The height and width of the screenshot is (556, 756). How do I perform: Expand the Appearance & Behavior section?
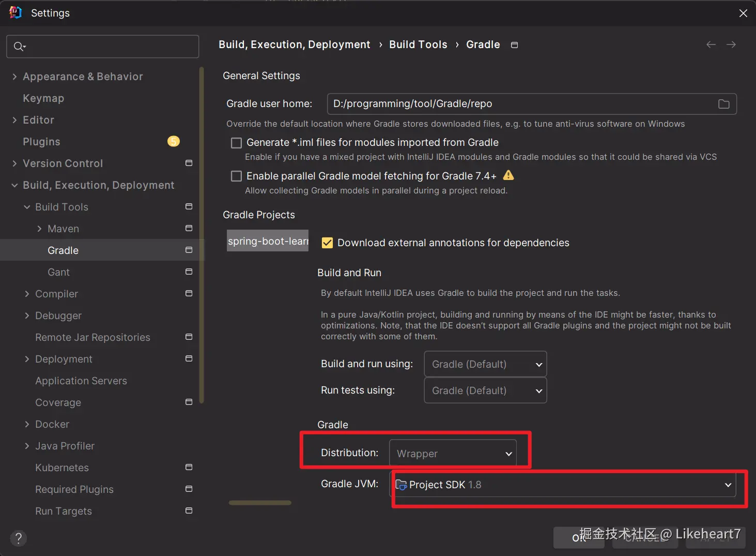coord(14,77)
